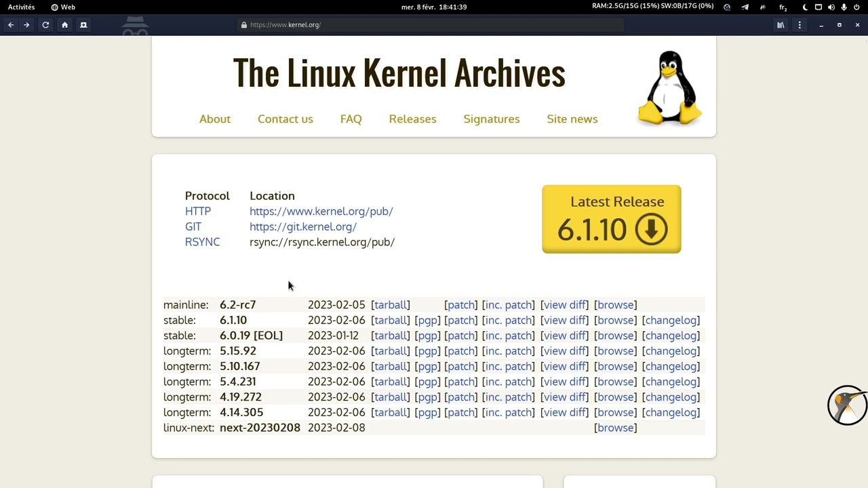Click the new tab icon in toolbar
868x488 pixels.
click(x=83, y=25)
